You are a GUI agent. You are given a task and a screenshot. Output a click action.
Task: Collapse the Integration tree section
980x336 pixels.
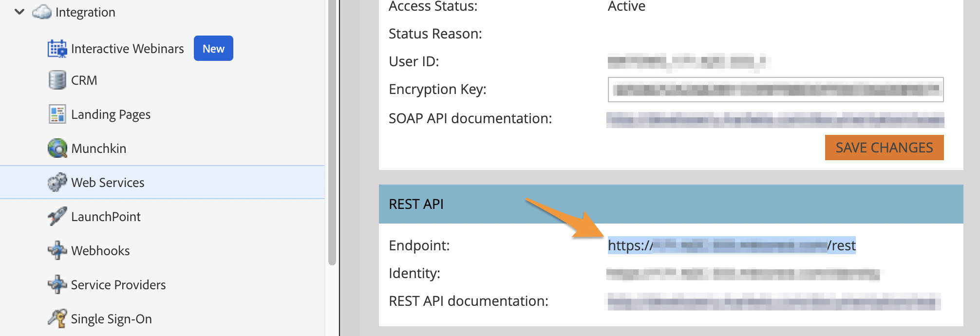click(x=19, y=12)
